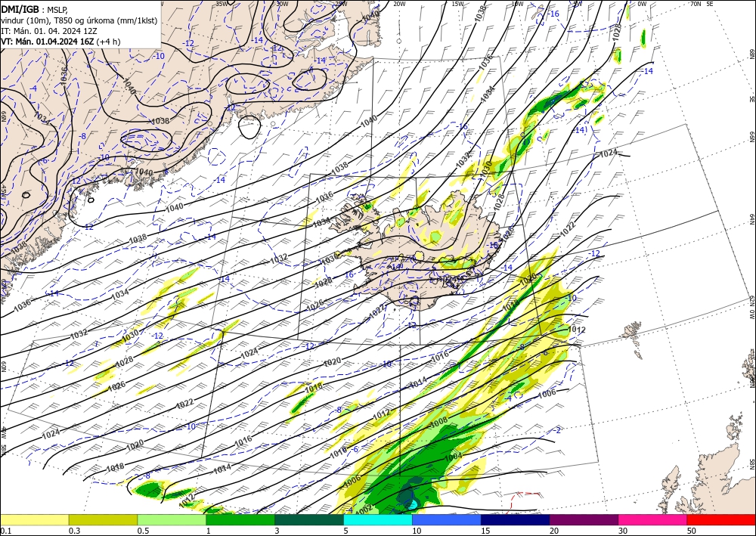Click the pale yellow 0.1–0.3 legend swatch

35,519
